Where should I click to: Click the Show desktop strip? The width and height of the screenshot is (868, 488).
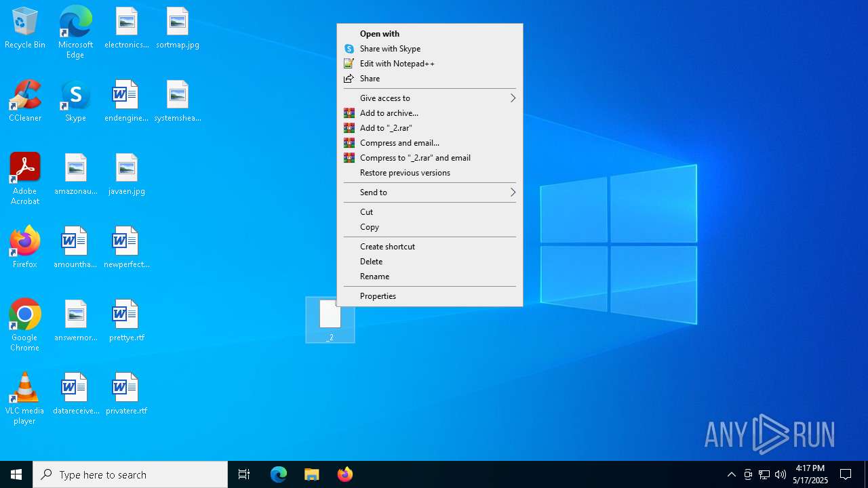866,474
